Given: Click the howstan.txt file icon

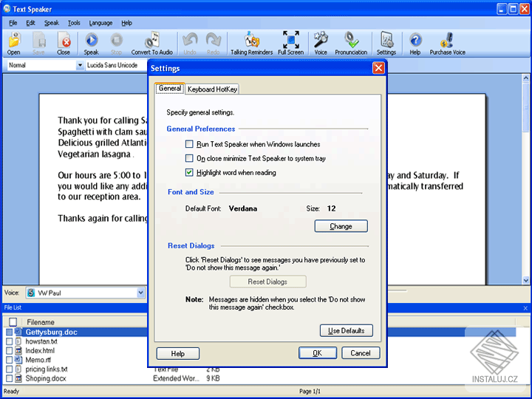Looking at the screenshot, I should (18, 341).
